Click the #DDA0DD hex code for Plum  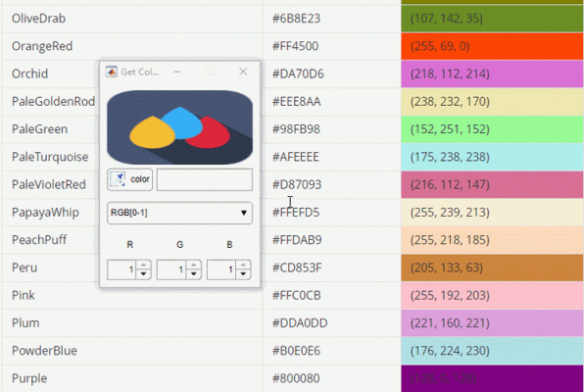(x=300, y=323)
